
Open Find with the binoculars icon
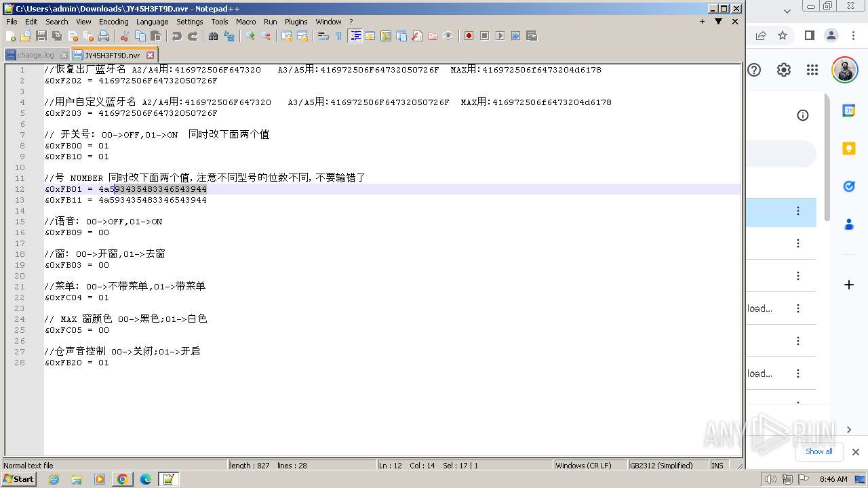pyautogui.click(x=214, y=36)
